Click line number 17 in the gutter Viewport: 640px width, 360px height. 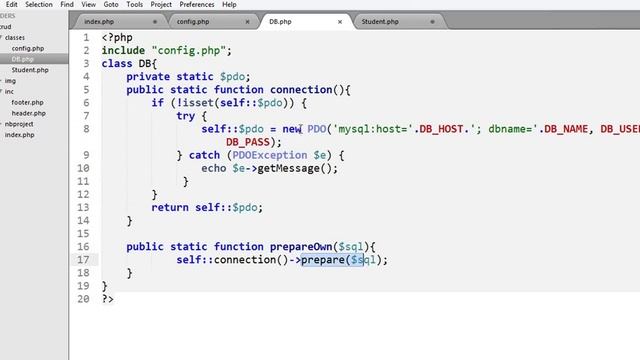click(83, 260)
